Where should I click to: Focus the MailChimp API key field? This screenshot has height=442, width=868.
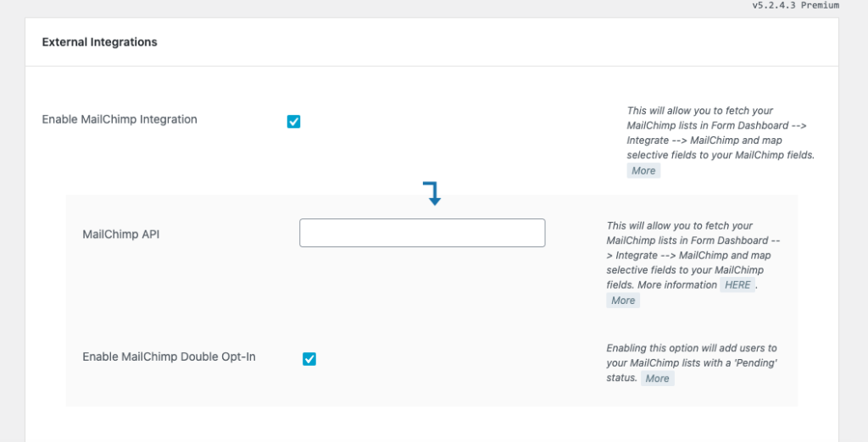pyautogui.click(x=422, y=233)
